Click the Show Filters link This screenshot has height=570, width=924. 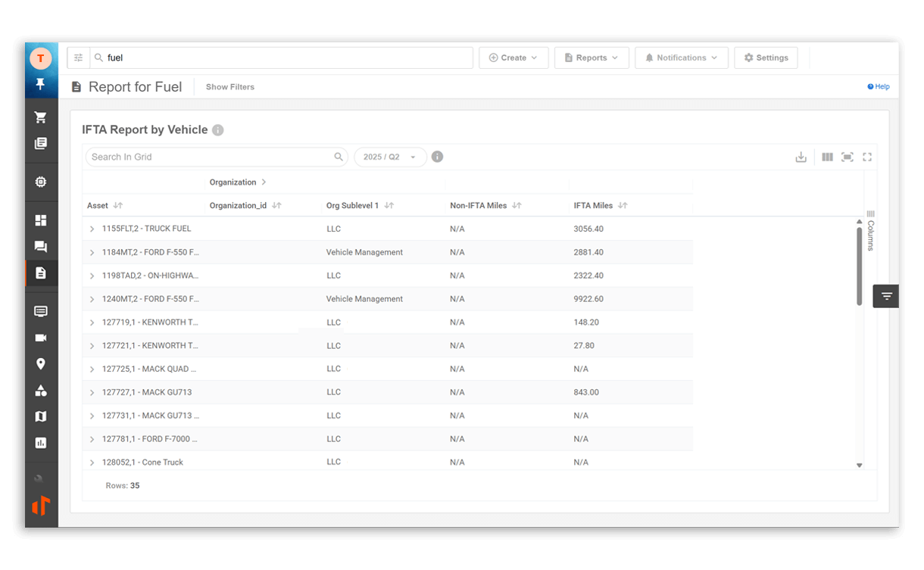pyautogui.click(x=229, y=86)
